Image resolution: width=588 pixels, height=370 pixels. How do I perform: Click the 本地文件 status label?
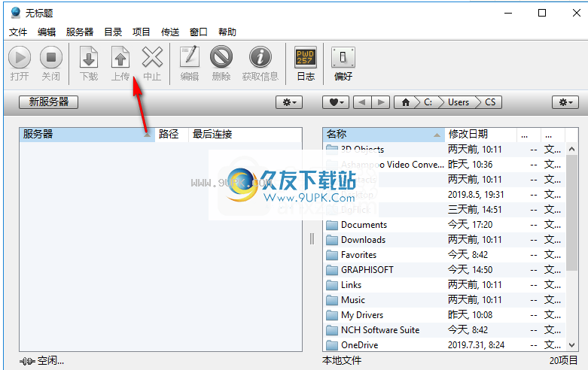(342, 361)
